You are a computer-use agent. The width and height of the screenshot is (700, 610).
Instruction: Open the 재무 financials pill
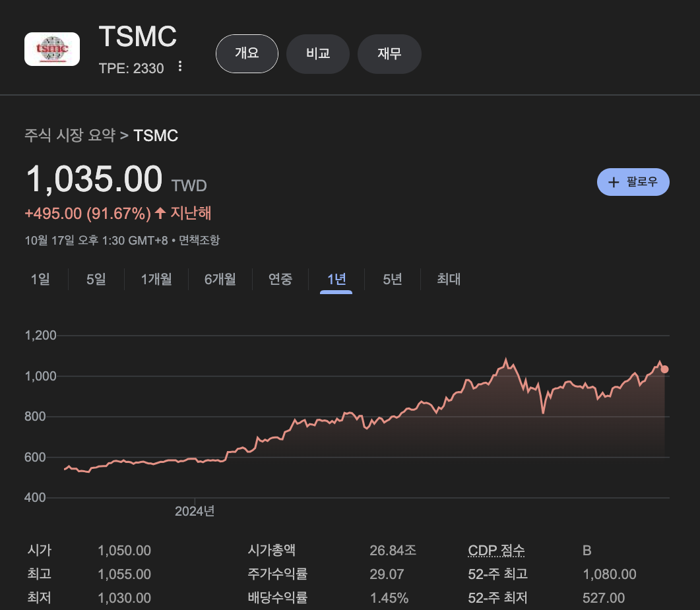[389, 53]
